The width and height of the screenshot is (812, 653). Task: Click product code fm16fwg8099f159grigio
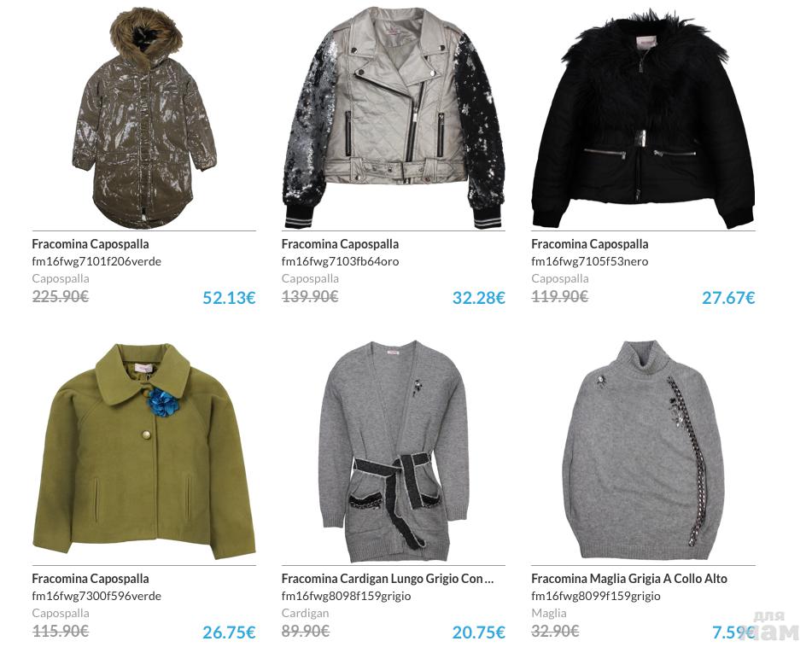[595, 596]
